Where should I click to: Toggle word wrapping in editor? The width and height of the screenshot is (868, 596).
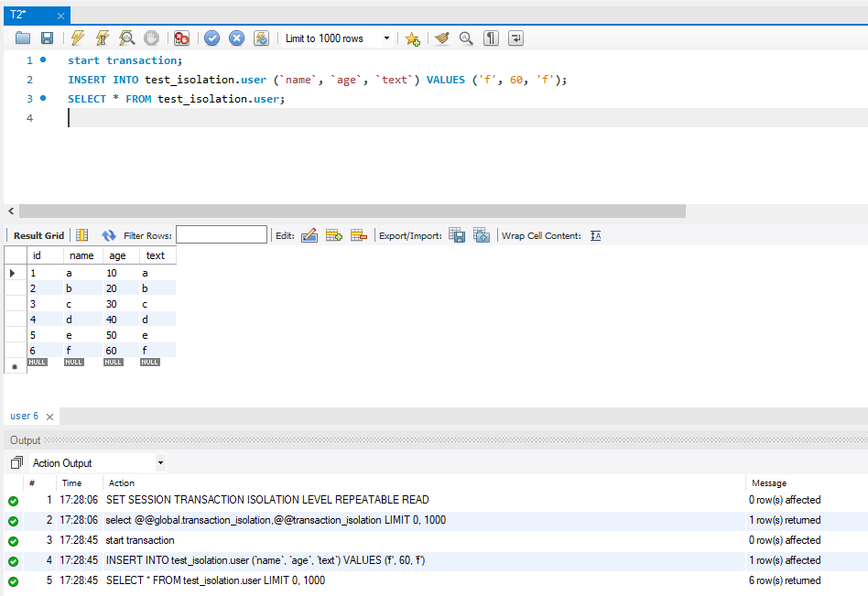point(515,38)
